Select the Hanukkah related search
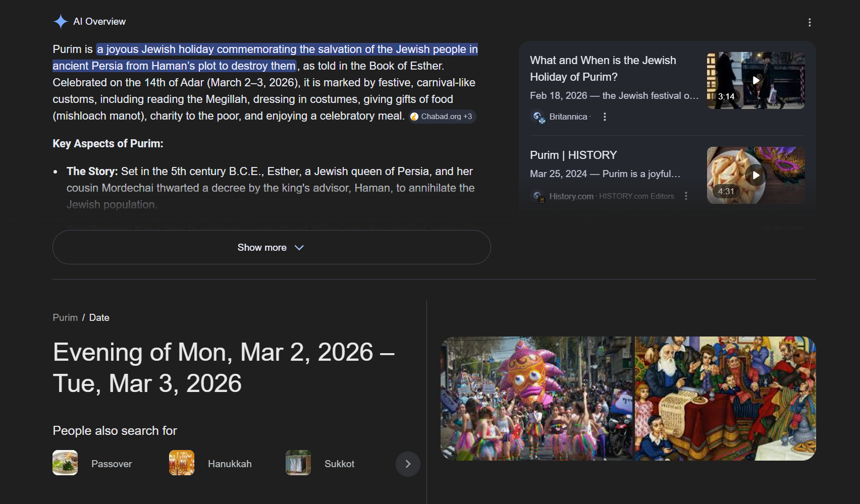Screen dimensions: 860x504 tap(230, 464)
